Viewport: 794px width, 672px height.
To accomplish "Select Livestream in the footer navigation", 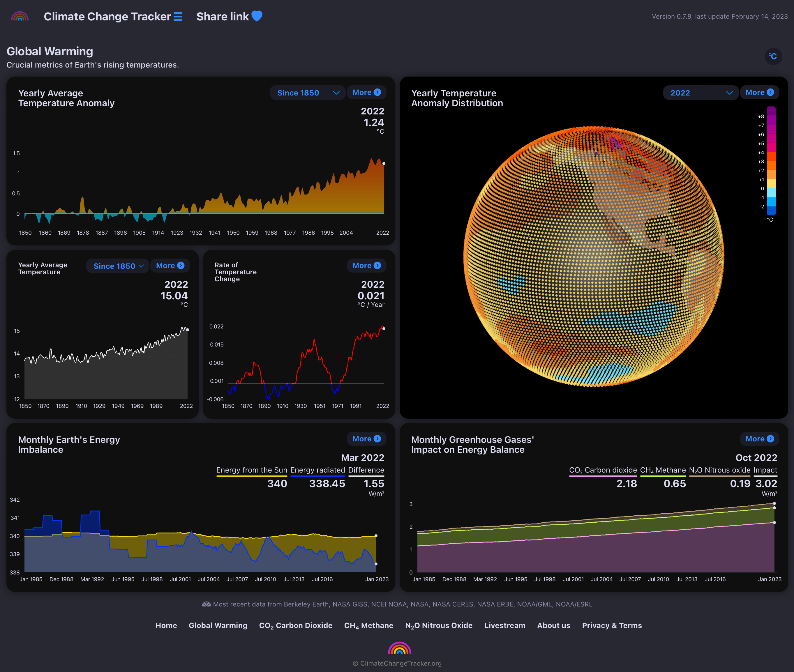I will tap(505, 625).
